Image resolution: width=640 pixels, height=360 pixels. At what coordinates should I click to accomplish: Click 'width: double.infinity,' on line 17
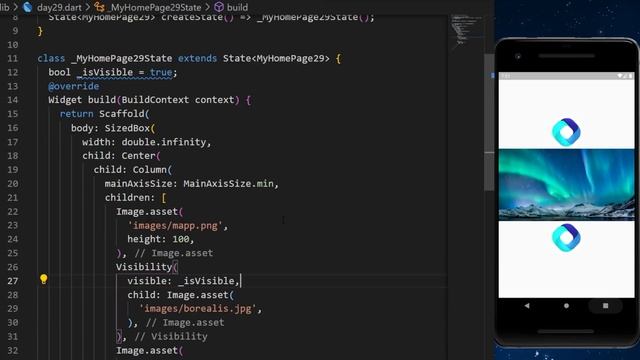[x=147, y=142]
